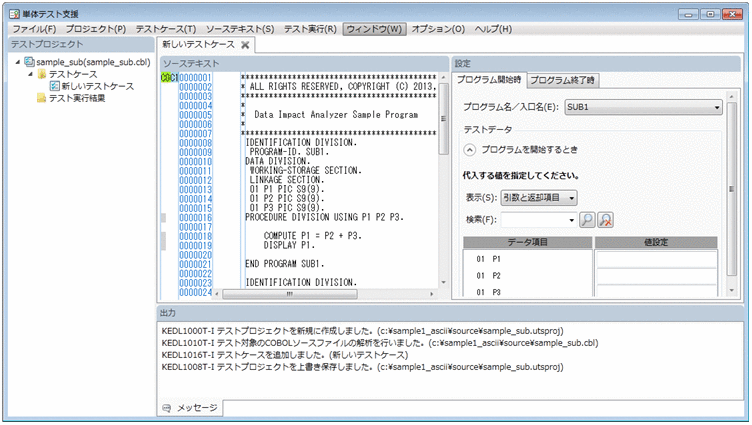Click the 01 P2 data item row
Image resolution: width=752 pixels, height=425 pixels.
point(528,276)
